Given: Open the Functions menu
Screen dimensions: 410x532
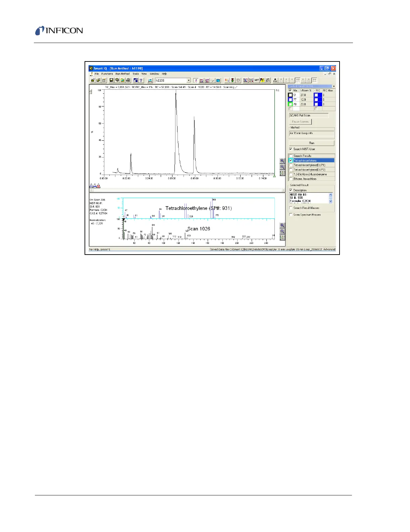Looking at the screenshot, I should [x=107, y=74].
